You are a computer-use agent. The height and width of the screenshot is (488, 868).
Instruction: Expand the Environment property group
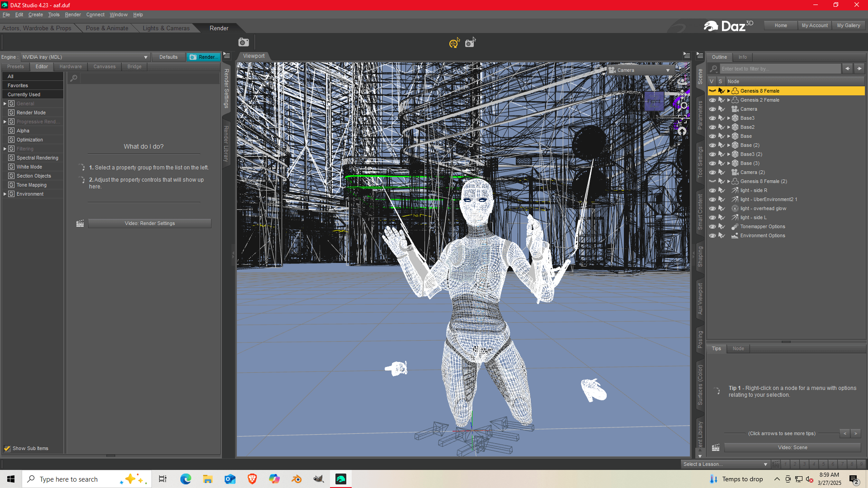(5, 194)
